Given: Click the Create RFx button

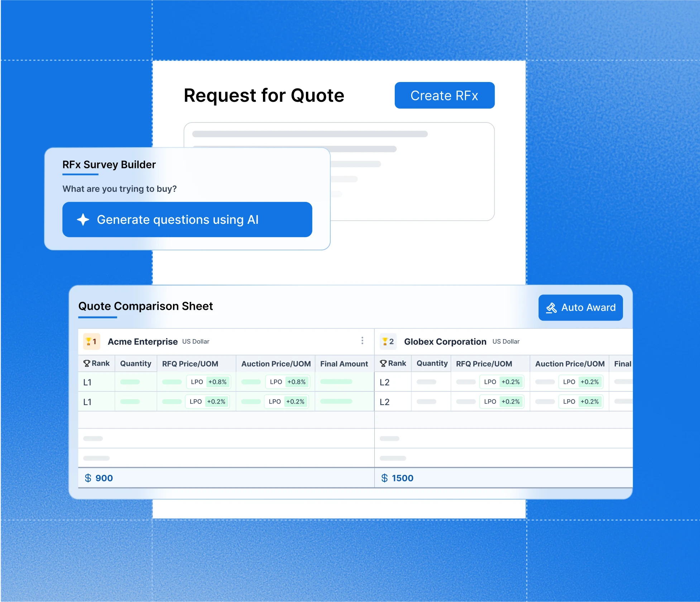Looking at the screenshot, I should click(x=444, y=95).
